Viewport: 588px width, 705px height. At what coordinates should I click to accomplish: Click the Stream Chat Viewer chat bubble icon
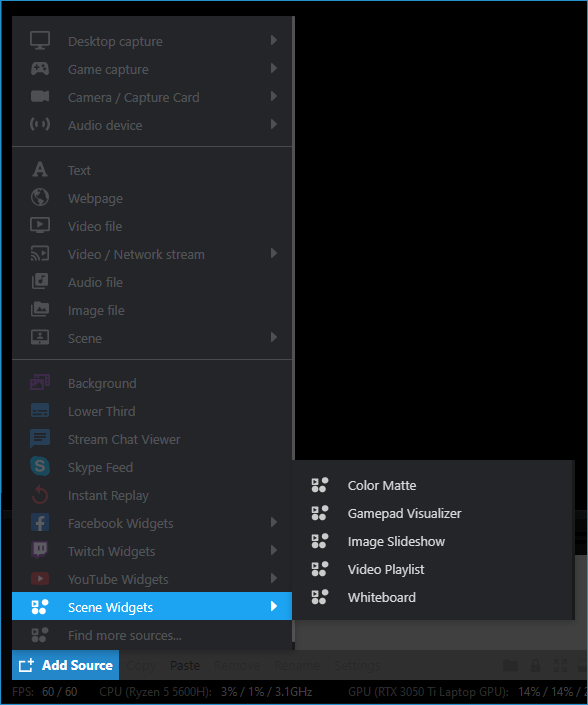click(40, 438)
